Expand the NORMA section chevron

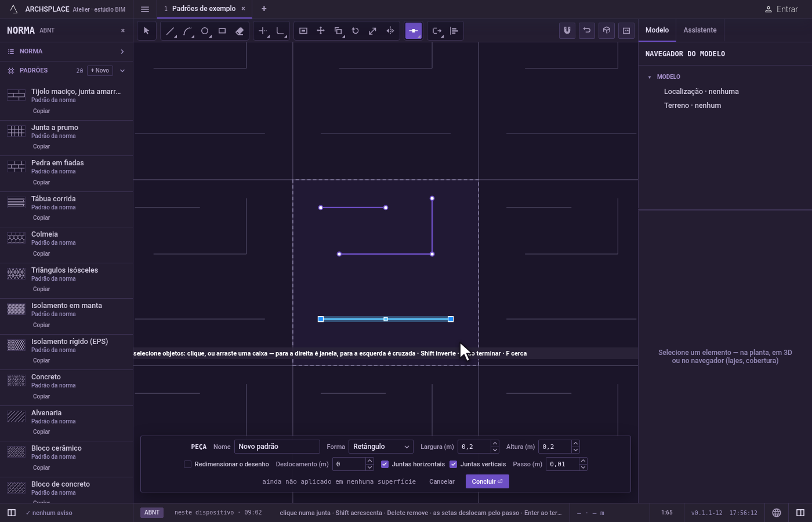(x=122, y=52)
